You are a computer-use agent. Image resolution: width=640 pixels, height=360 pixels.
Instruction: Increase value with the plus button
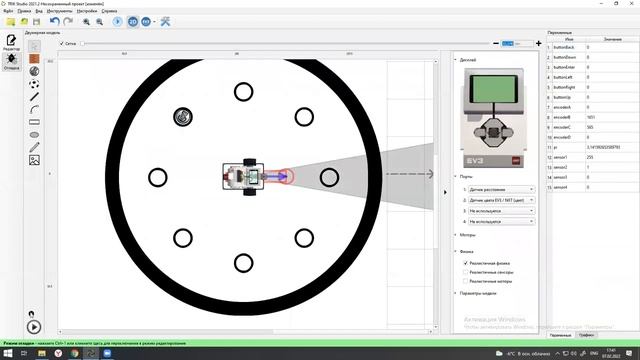click(x=538, y=43)
